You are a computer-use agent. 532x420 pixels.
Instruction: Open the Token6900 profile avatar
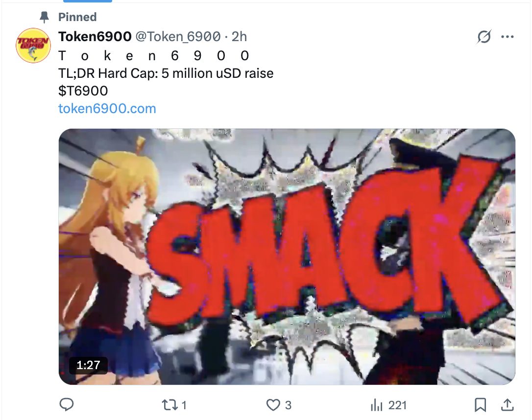(33, 46)
